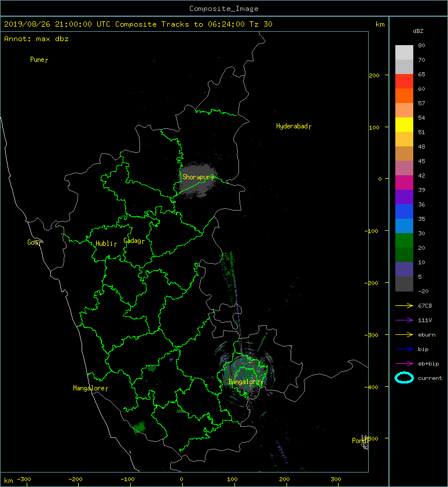The width and height of the screenshot is (448, 487).
Task: Select the dark gray 5 dBZ color swatch
Action: (404, 284)
